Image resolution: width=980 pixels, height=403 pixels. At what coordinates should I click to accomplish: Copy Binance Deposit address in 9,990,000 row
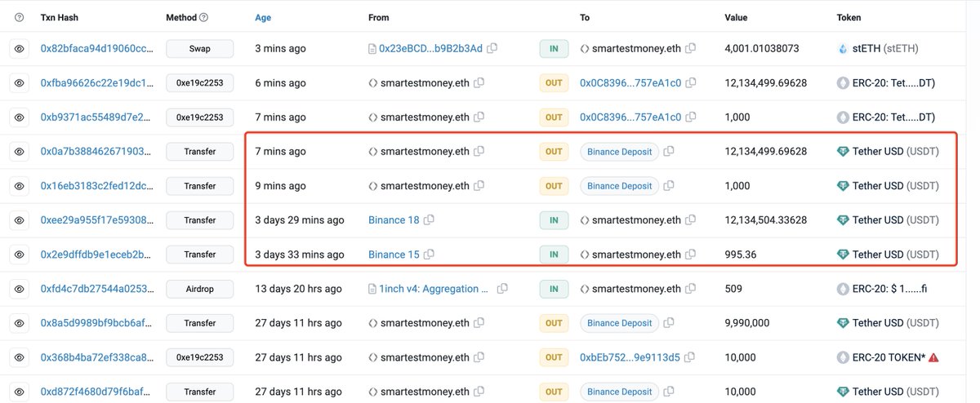pyautogui.click(x=669, y=323)
